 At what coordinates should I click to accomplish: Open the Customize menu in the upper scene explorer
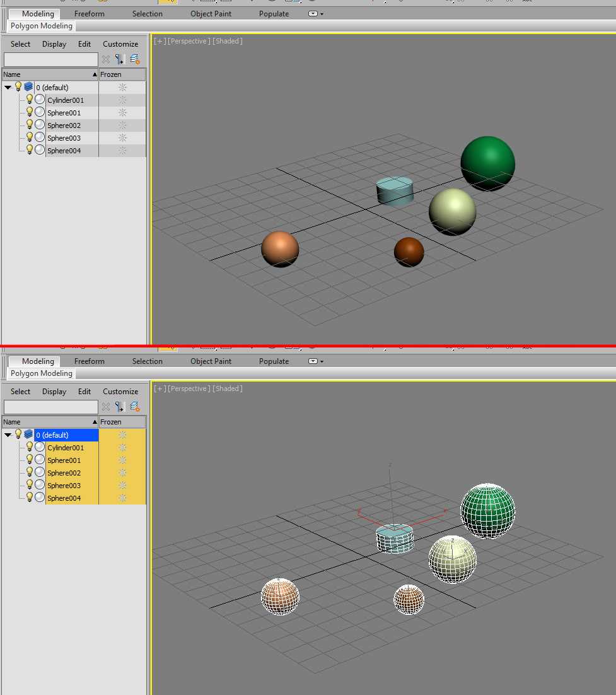(x=120, y=44)
